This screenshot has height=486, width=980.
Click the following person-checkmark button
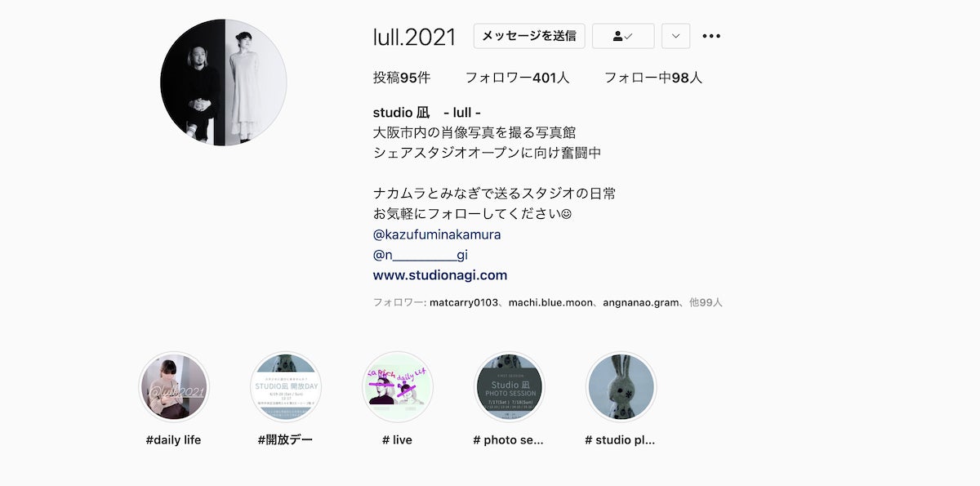(623, 36)
